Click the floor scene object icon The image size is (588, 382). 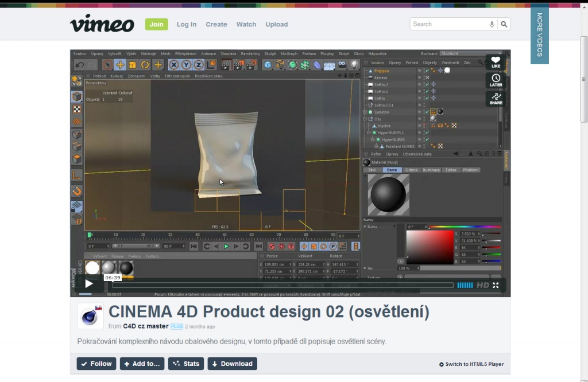tap(329, 65)
